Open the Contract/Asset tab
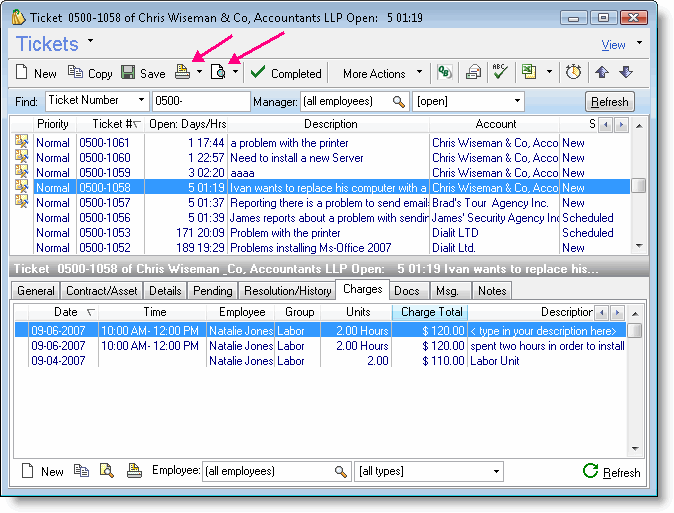 click(102, 290)
